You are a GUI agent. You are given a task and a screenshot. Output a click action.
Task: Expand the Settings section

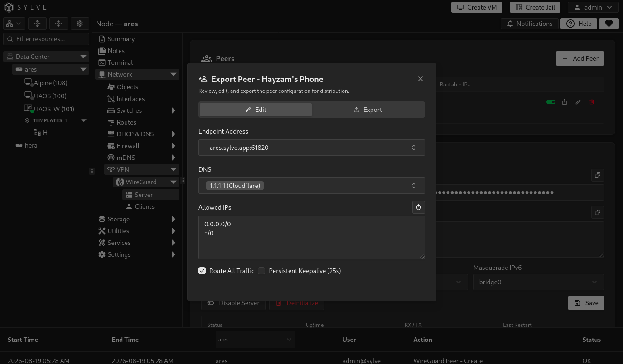[174, 254]
